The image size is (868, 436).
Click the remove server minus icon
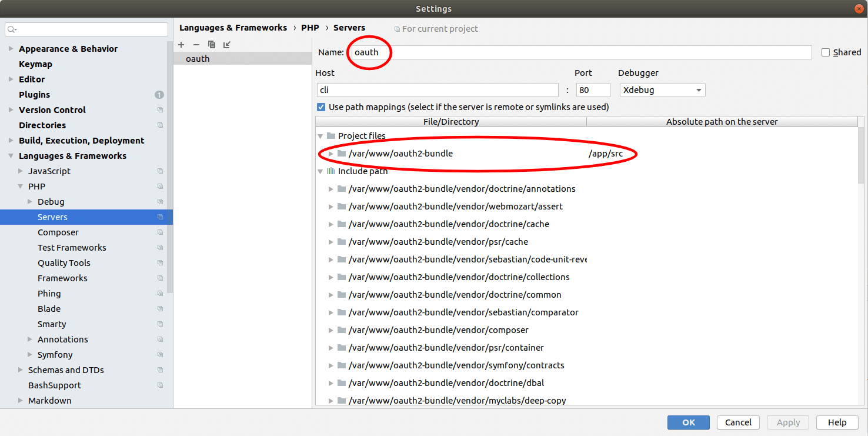coord(196,45)
